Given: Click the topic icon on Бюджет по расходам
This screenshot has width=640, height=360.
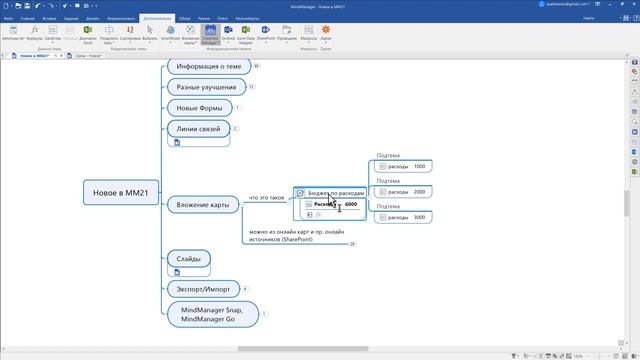Looking at the screenshot, I should [300, 193].
